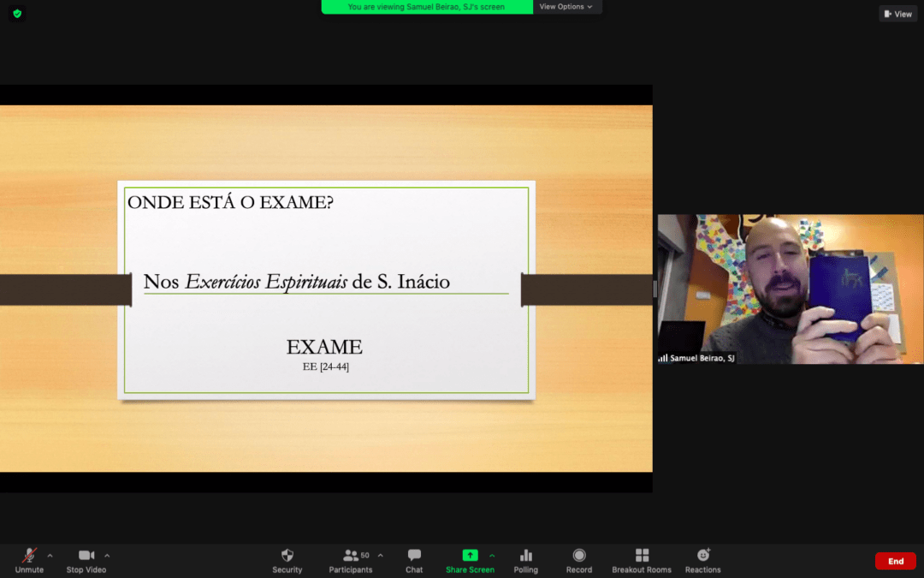
Task: Expand the microphone audio settings chevron
Action: 49,554
